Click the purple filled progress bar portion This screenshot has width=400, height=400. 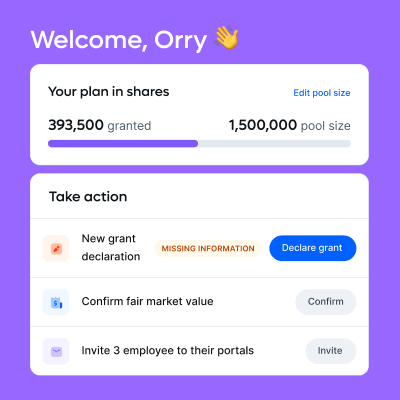tap(123, 144)
